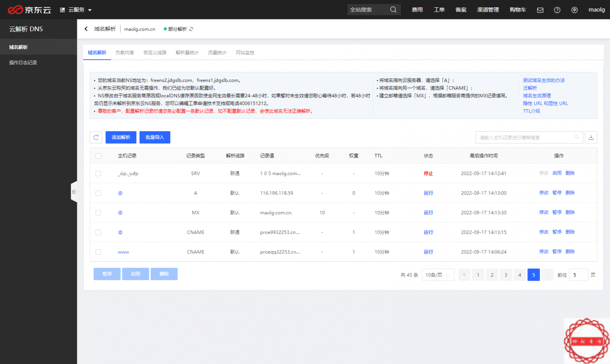
Task: Go to page 4
Action: [x=520, y=275]
